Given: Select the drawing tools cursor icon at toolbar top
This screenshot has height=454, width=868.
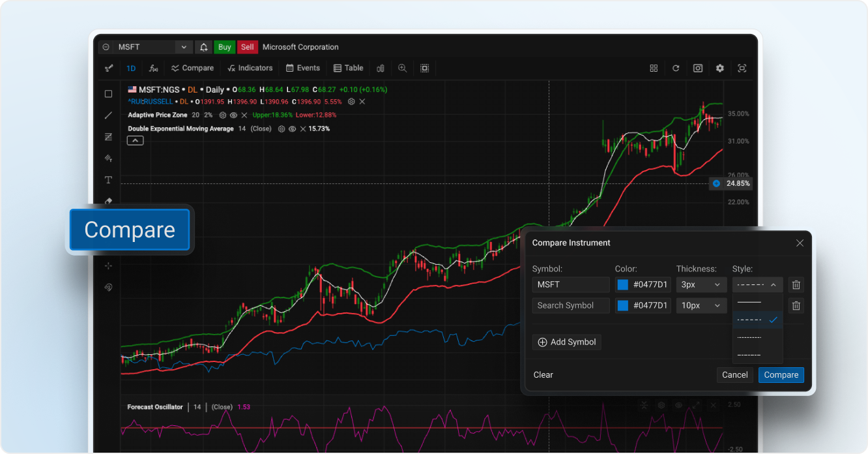Looking at the screenshot, I should (108, 67).
